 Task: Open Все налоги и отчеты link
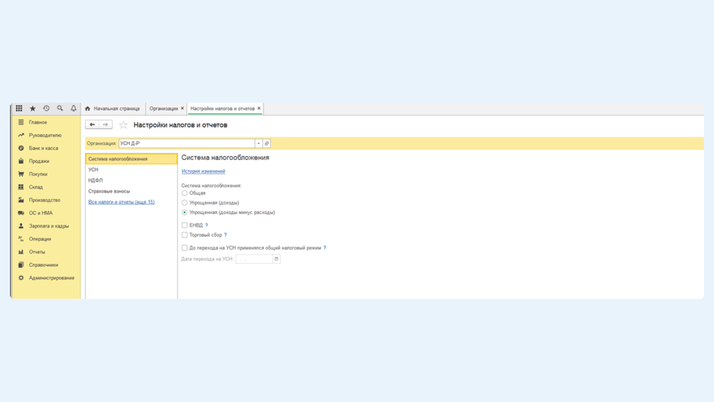click(x=121, y=202)
